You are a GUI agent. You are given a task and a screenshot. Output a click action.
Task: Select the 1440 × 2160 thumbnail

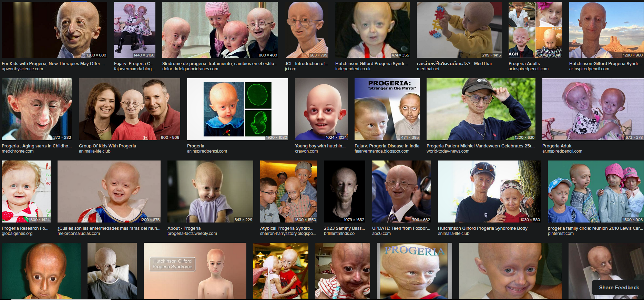pyautogui.click(x=135, y=30)
